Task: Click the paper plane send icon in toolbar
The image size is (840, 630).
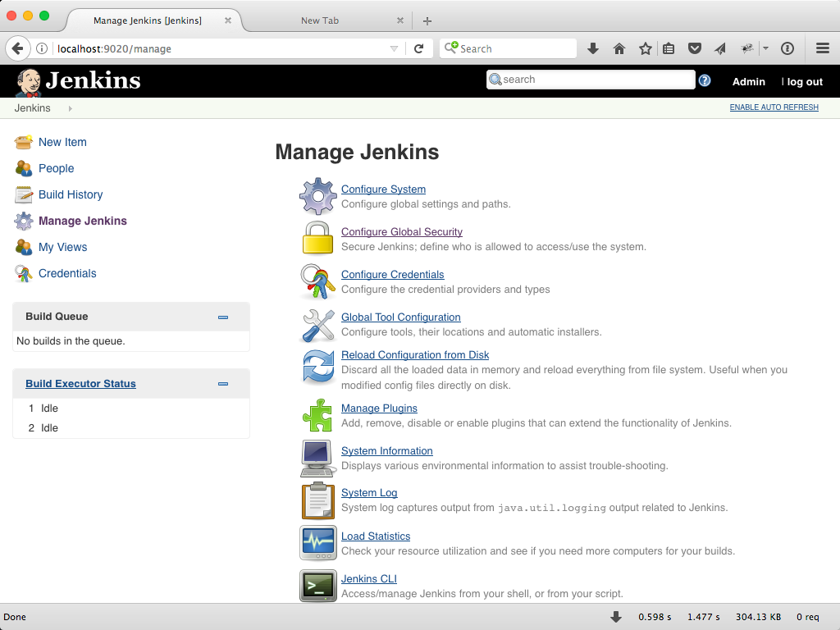Action: coord(720,48)
